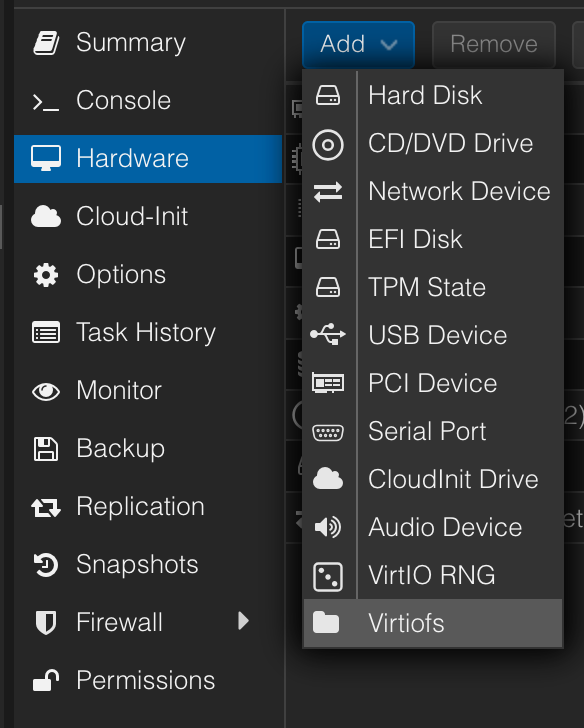584x728 pixels.
Task: Click the Serial Port connector icon
Action: (x=328, y=433)
